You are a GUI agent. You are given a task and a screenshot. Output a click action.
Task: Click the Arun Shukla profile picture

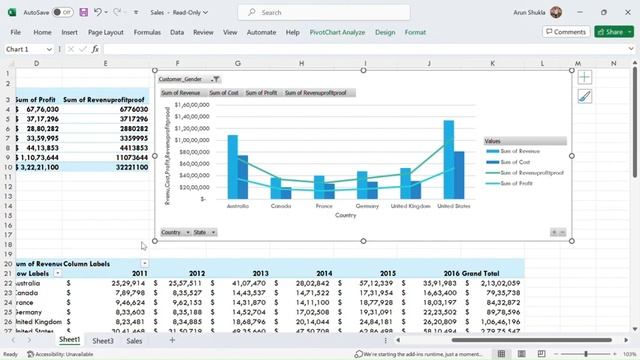pyautogui.click(x=556, y=12)
